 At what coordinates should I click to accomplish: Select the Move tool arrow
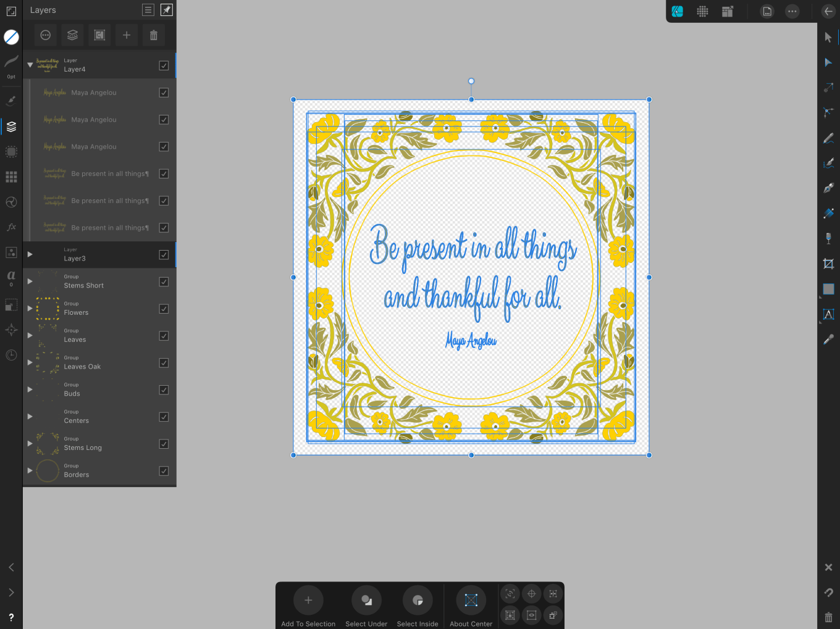(828, 38)
